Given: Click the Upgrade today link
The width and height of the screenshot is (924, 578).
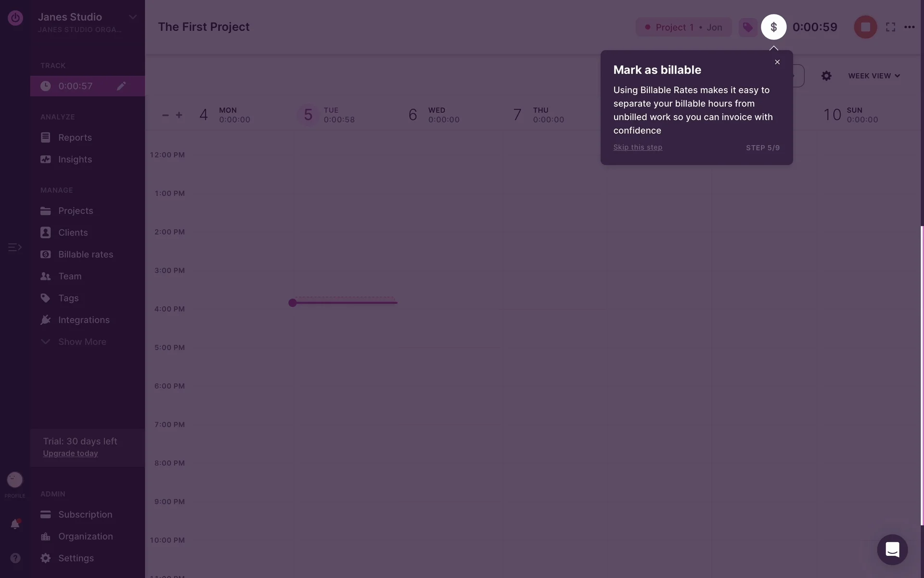Looking at the screenshot, I should (70, 454).
